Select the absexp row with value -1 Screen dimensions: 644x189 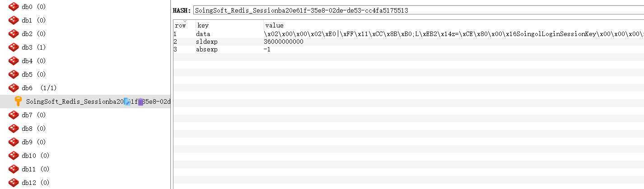[x=408, y=50]
